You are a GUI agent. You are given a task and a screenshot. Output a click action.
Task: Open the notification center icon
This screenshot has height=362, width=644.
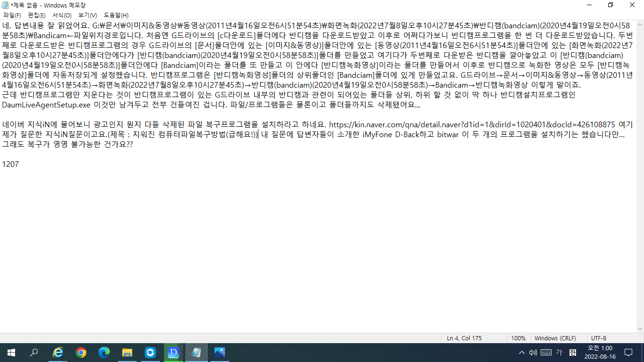628,352
